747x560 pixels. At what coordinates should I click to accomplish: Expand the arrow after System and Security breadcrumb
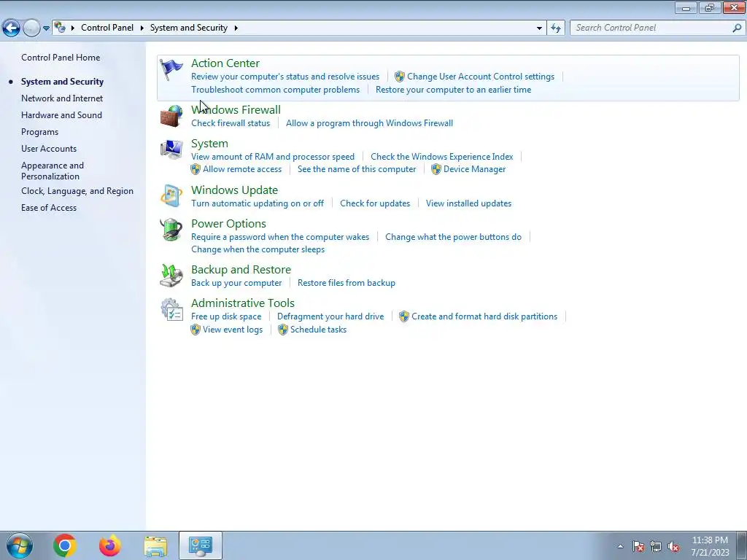pos(236,28)
